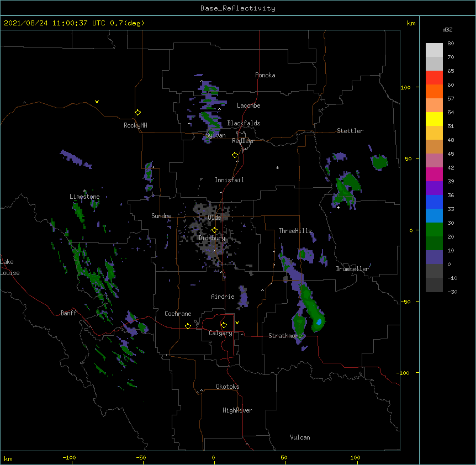Pick the violet 36-39 dBZ legend swatch
This screenshot has width=476, height=465.
[x=434, y=188]
